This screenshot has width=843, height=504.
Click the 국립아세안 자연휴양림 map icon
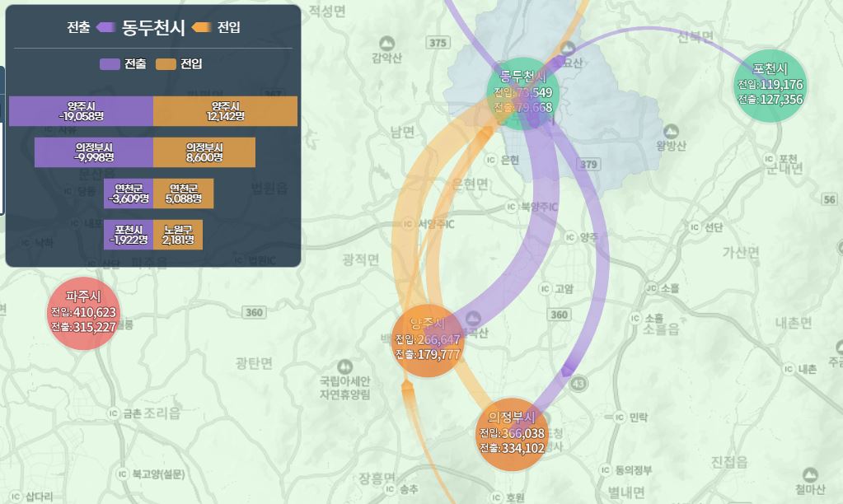344,367
